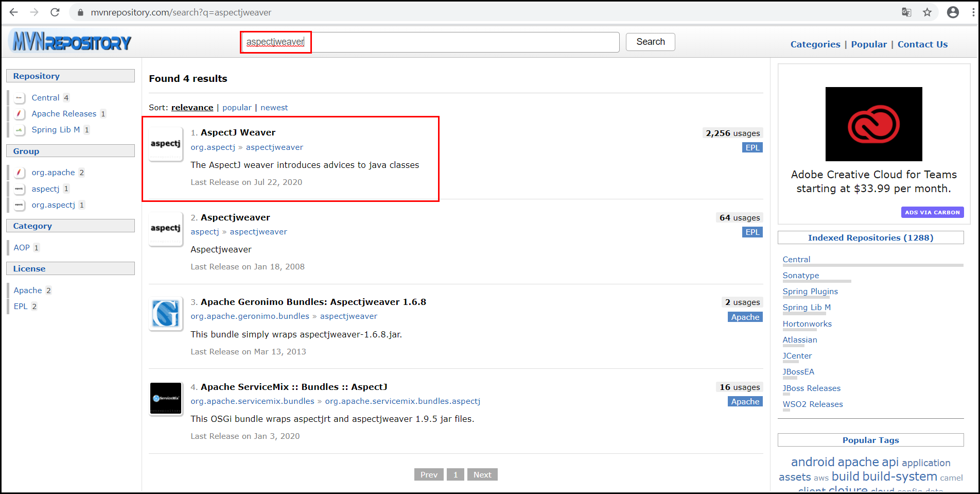Bookmark this page with the star

click(927, 12)
